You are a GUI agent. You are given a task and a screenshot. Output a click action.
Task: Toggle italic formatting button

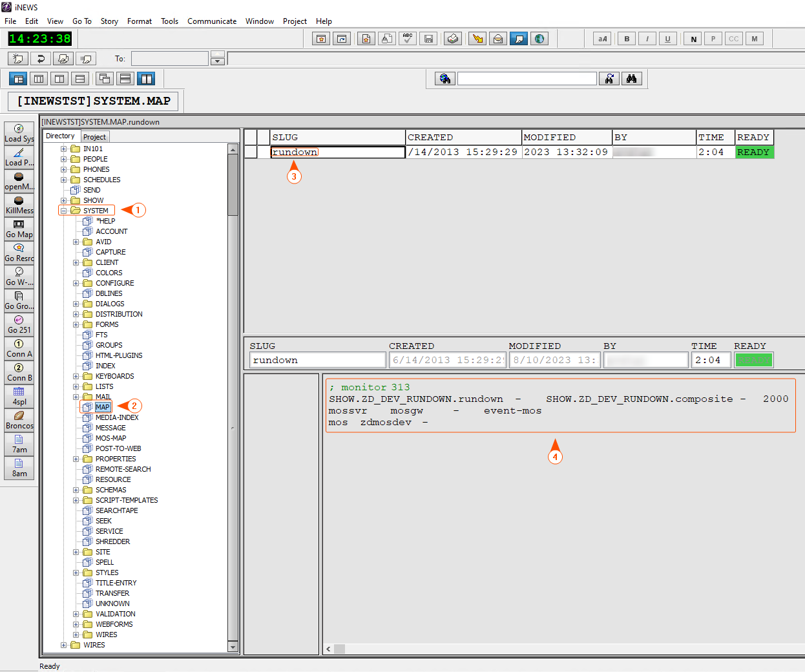647,39
